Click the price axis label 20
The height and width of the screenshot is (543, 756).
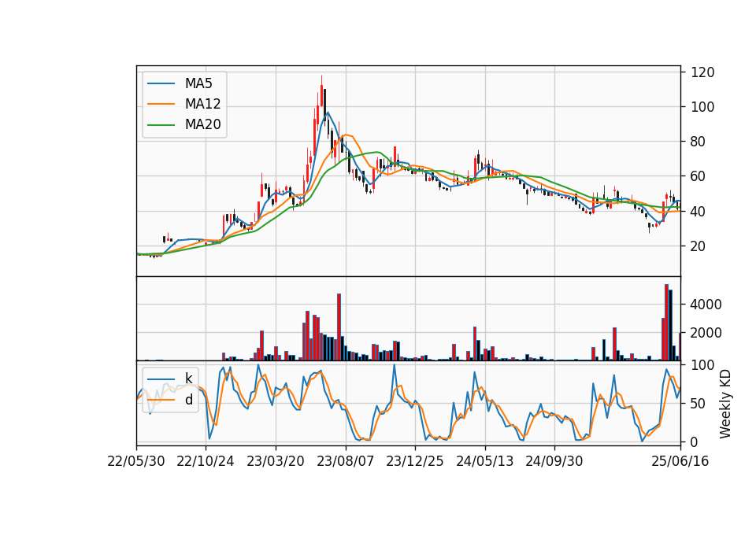(699, 246)
